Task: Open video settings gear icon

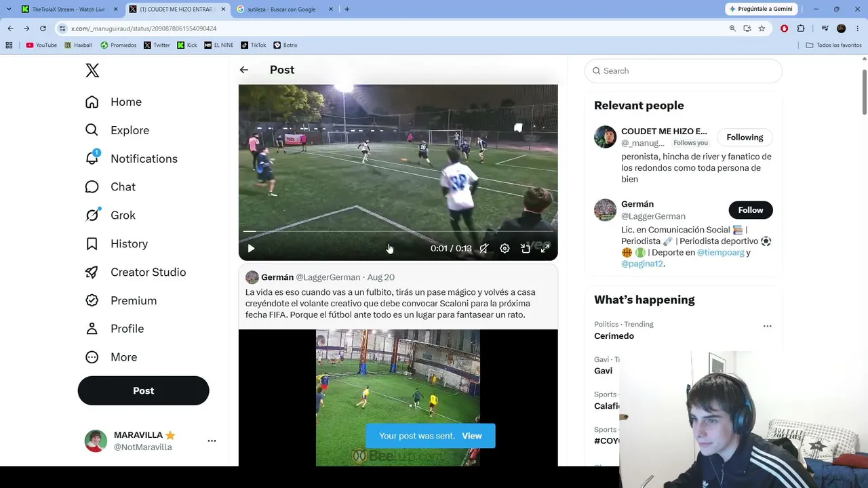Action: click(505, 249)
